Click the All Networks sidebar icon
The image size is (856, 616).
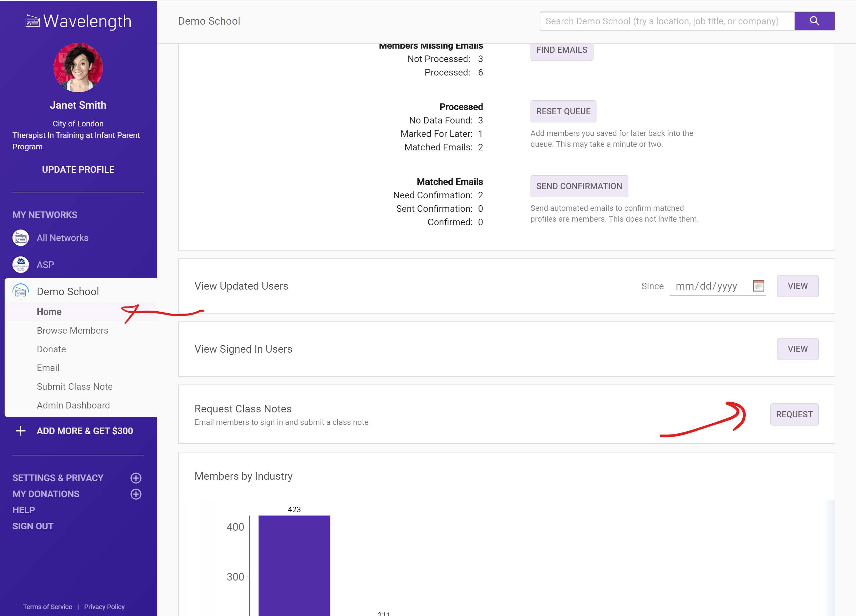click(20, 237)
